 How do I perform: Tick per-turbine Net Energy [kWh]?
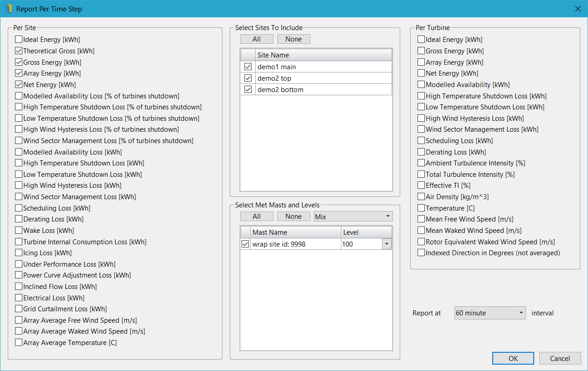[421, 73]
